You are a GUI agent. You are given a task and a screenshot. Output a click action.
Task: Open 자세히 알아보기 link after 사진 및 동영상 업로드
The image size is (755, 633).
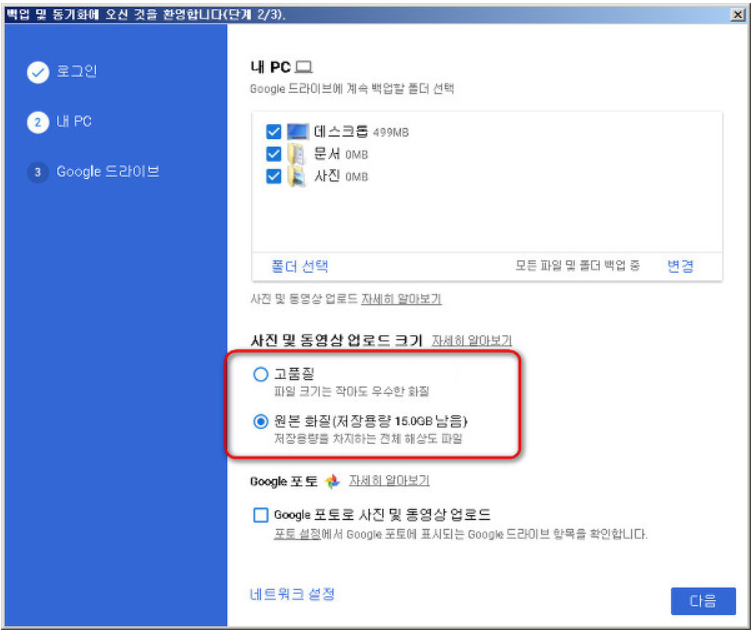click(x=401, y=299)
